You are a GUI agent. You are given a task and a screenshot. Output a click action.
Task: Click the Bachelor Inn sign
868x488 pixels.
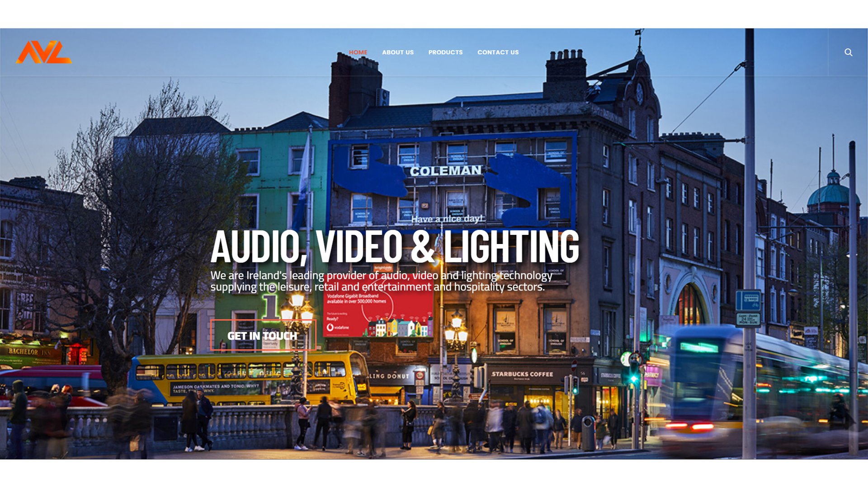coord(30,352)
